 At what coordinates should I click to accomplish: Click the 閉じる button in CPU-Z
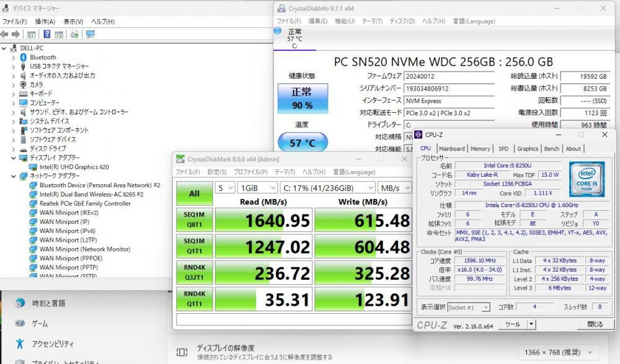pyautogui.click(x=595, y=324)
